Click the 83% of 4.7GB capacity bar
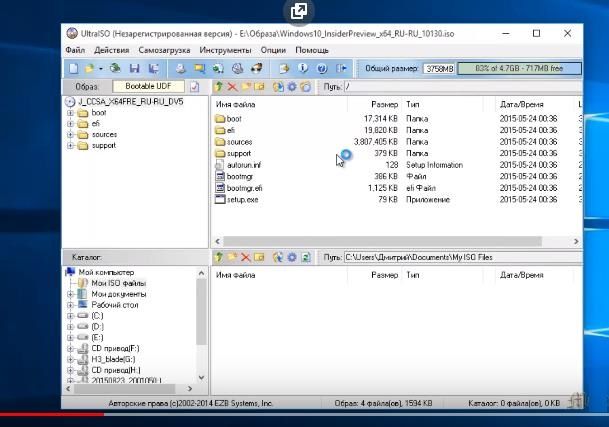The image size is (609, 427). coord(520,68)
